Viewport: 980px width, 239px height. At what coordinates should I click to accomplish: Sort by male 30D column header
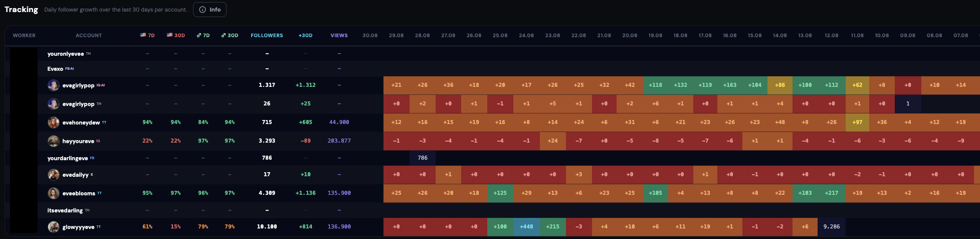[x=230, y=36]
